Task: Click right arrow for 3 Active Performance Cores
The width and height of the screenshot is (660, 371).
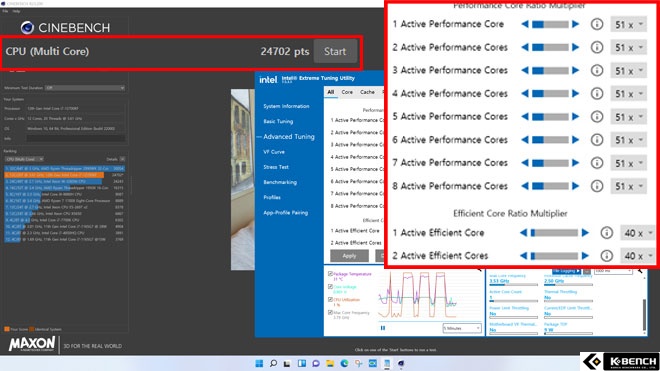Action: pyautogui.click(x=575, y=70)
